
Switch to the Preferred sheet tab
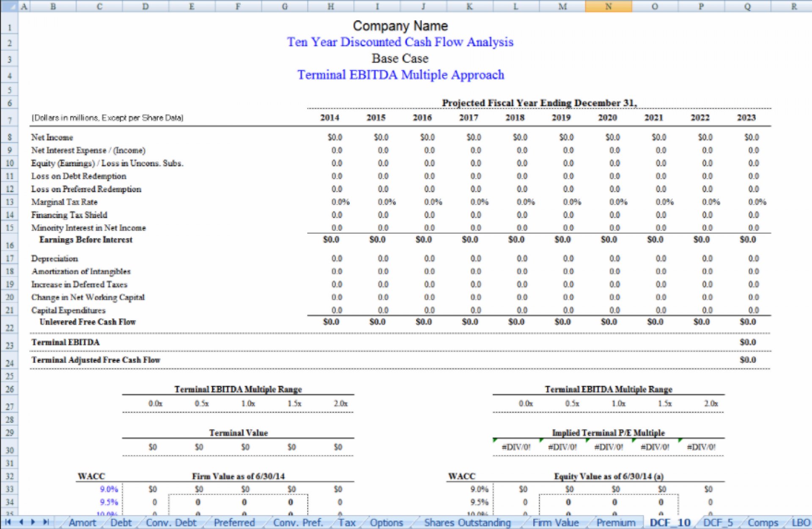[234, 523]
